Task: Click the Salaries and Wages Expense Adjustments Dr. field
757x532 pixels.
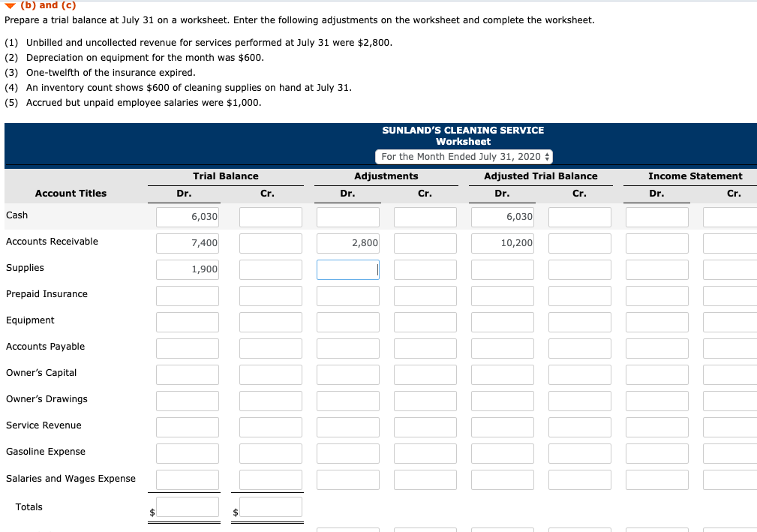Action: (347, 479)
